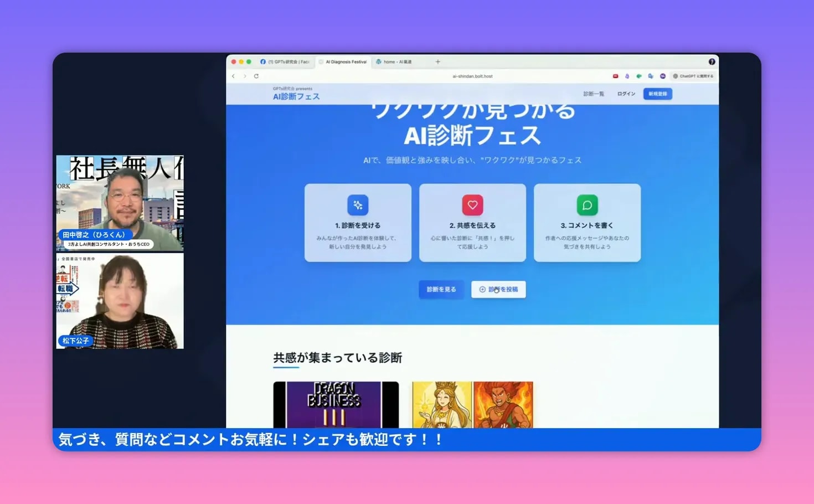Click the green extension icon in the browser toolbar
The image size is (814, 504).
coord(639,76)
